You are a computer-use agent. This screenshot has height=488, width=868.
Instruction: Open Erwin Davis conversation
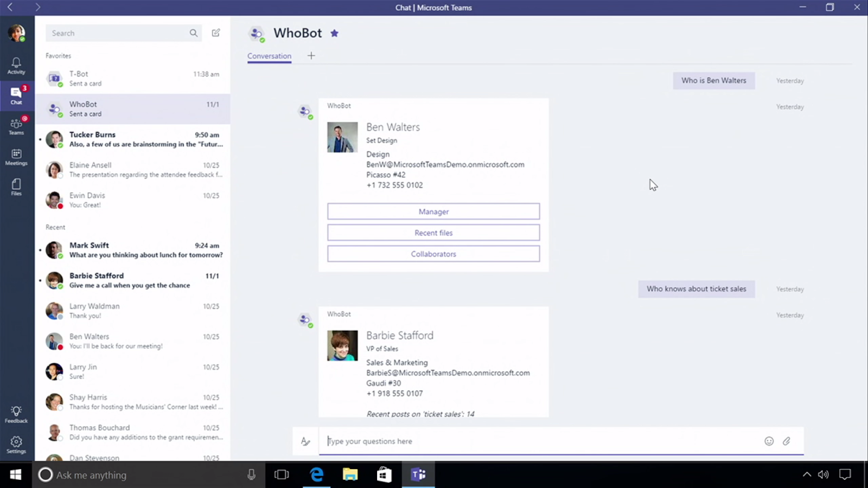[x=132, y=200]
